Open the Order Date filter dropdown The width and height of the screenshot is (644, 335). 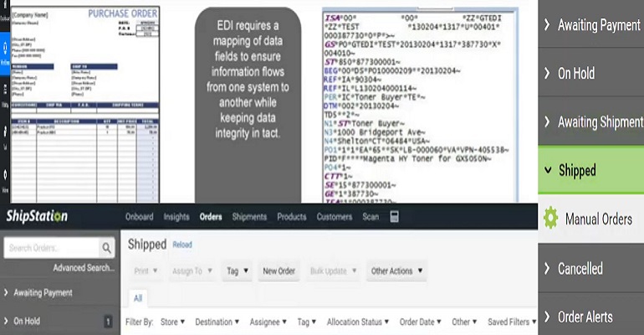[x=420, y=322]
